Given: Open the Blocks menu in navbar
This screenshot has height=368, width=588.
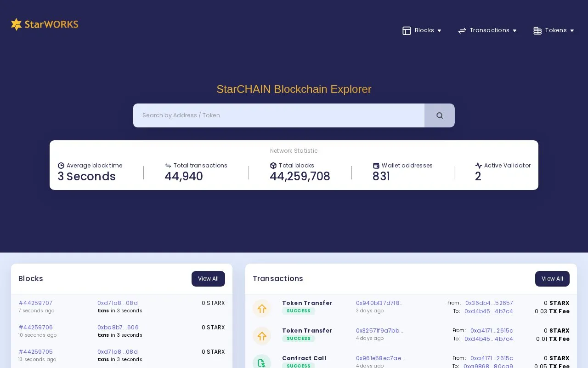Looking at the screenshot, I should (422, 30).
